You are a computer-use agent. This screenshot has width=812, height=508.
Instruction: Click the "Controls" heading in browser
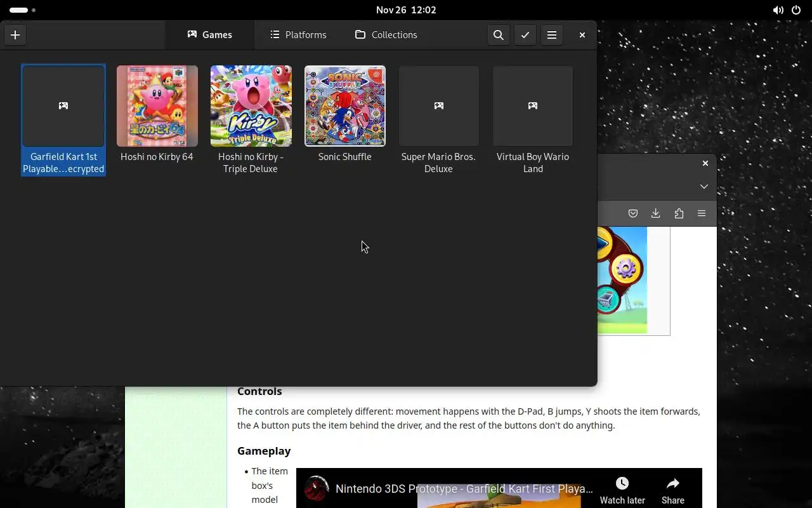coord(259,391)
